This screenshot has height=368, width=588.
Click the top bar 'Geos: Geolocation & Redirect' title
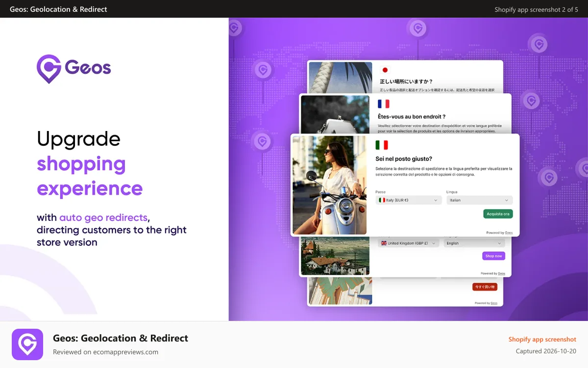(x=58, y=9)
